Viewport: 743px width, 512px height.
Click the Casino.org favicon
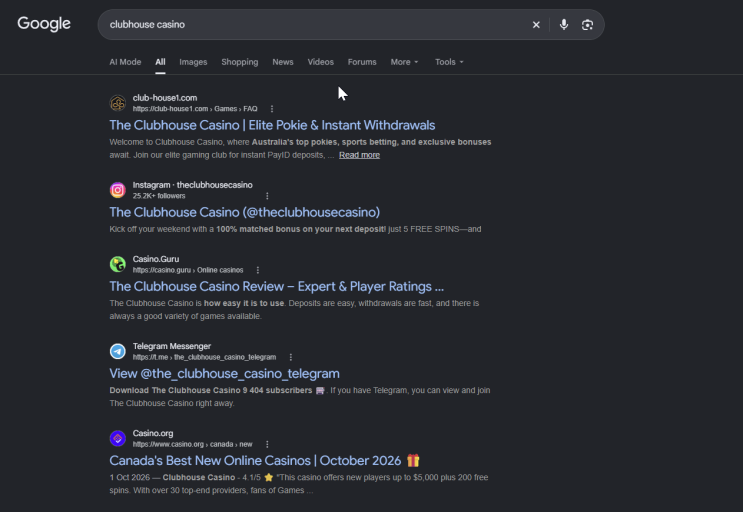pyautogui.click(x=118, y=438)
